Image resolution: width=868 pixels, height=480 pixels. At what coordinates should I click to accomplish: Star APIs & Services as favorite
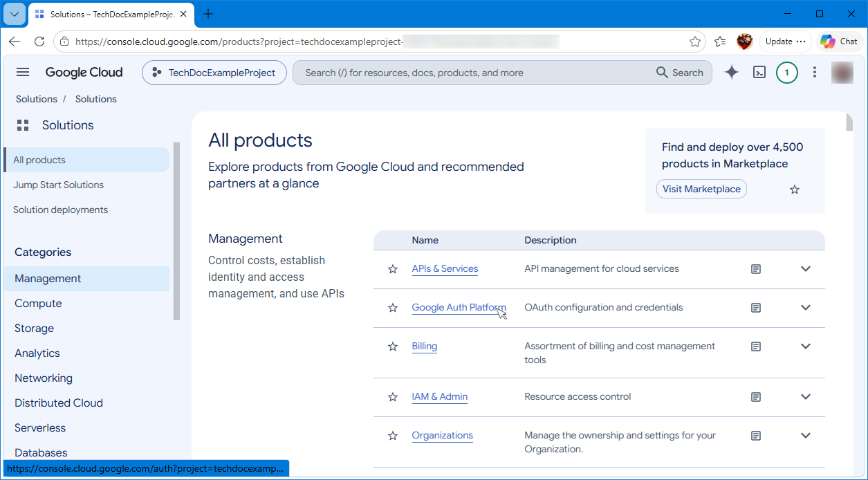(393, 269)
